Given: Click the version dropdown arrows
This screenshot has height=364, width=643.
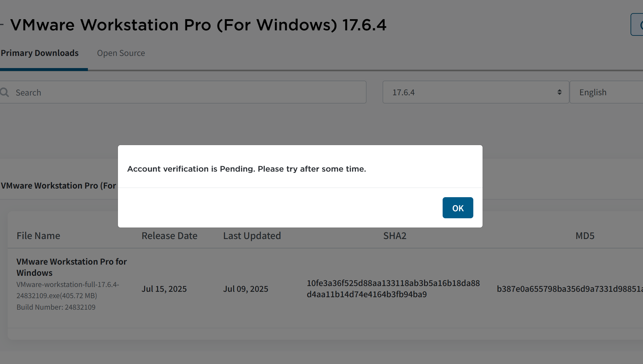Looking at the screenshot, I should click(x=559, y=92).
